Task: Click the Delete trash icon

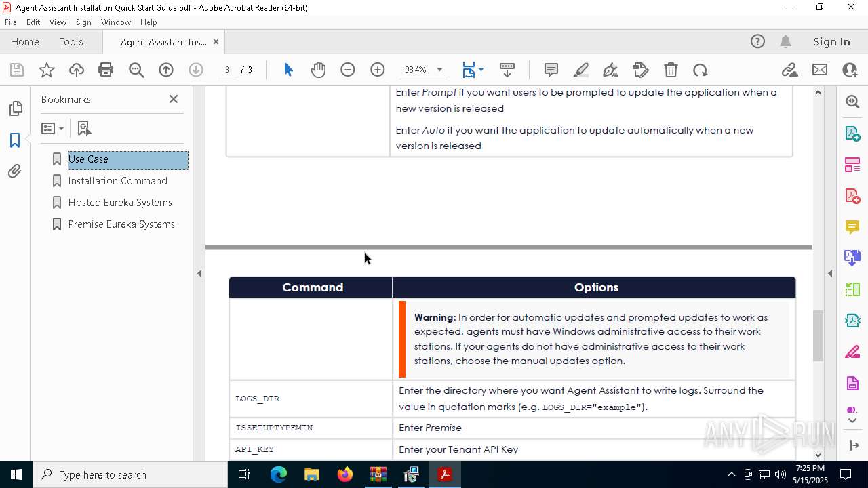Action: pos(671,70)
